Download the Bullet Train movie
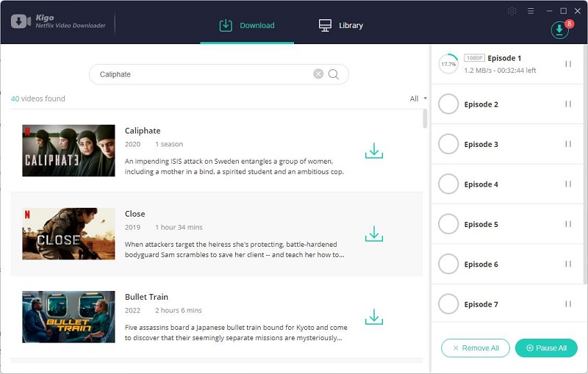588x374 pixels. point(374,317)
